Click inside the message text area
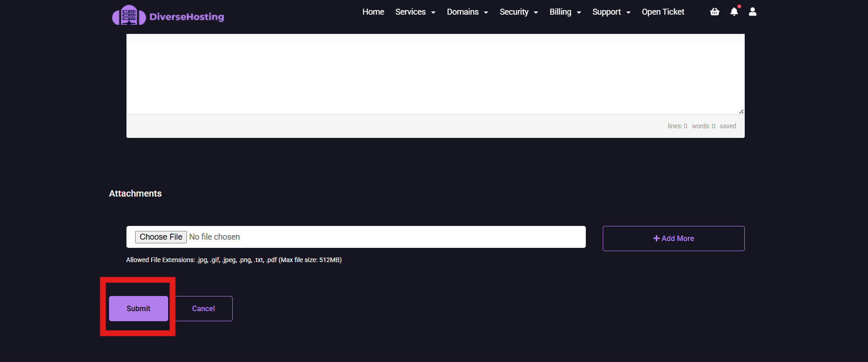The image size is (868, 362). tap(435, 73)
